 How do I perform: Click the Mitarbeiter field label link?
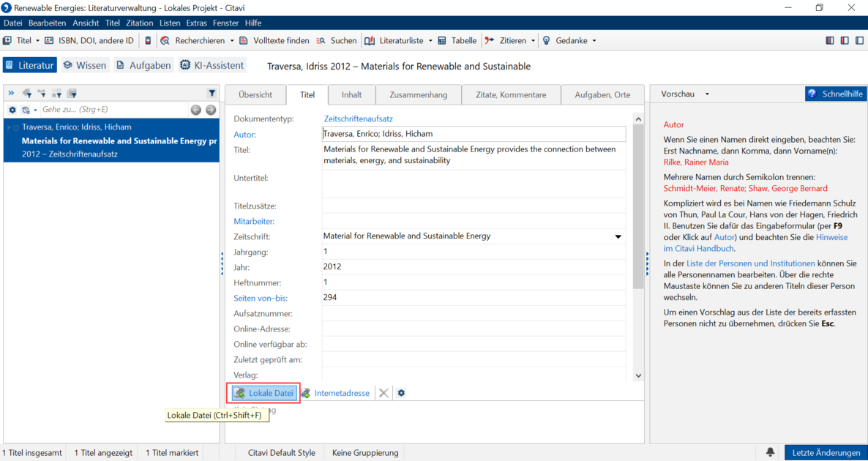tap(254, 221)
